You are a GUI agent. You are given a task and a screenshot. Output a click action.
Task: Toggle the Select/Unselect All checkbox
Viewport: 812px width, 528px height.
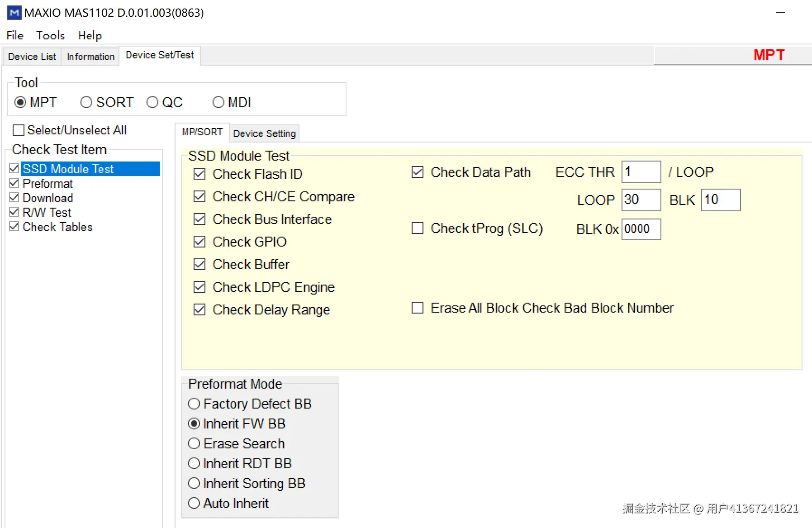coord(19,130)
